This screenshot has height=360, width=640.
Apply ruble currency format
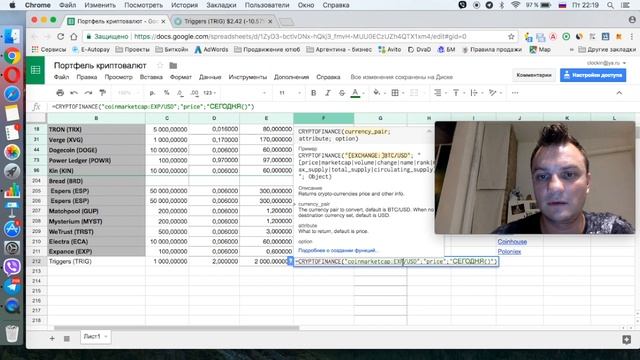pos(152,93)
